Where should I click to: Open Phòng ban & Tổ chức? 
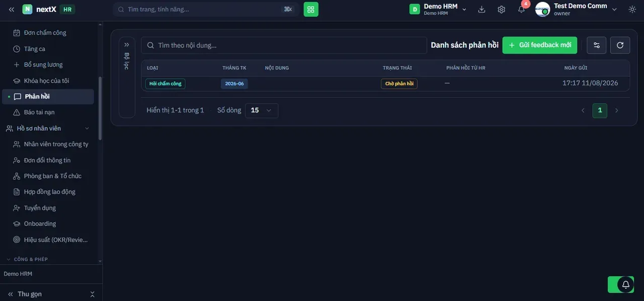coord(48,176)
